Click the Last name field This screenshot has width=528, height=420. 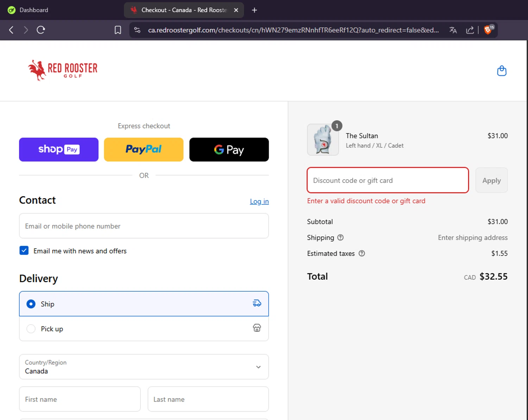click(208, 399)
